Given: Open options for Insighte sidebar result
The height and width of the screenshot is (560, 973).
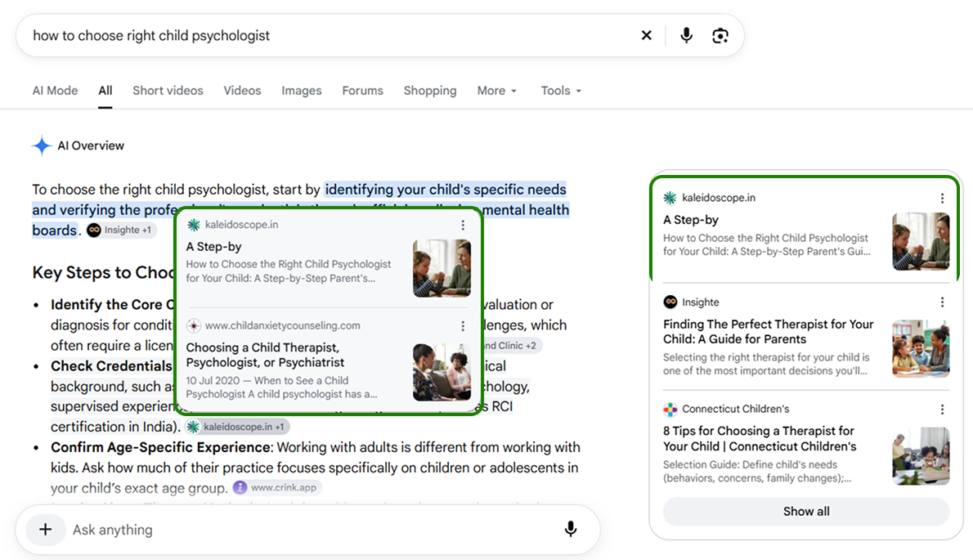Looking at the screenshot, I should [942, 302].
